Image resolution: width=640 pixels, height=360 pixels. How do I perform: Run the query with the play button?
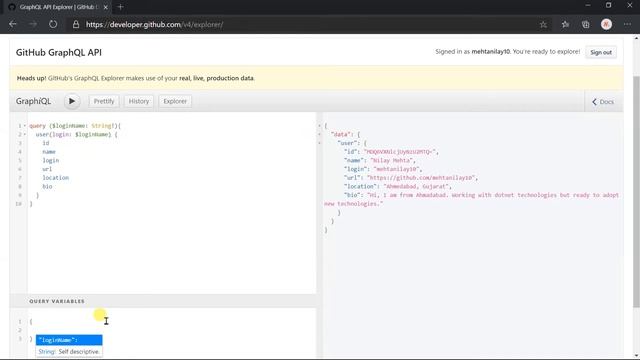[x=72, y=101]
